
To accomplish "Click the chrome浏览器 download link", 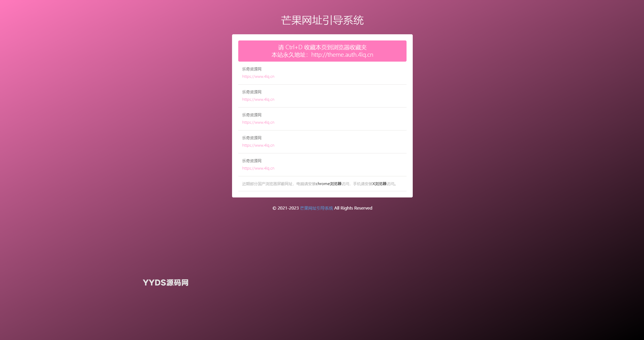I will pyautogui.click(x=328, y=184).
